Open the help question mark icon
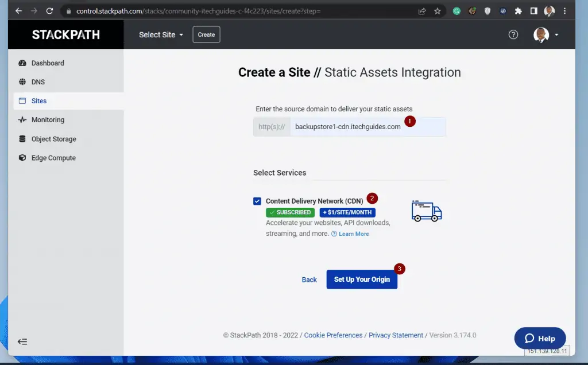 tap(513, 34)
